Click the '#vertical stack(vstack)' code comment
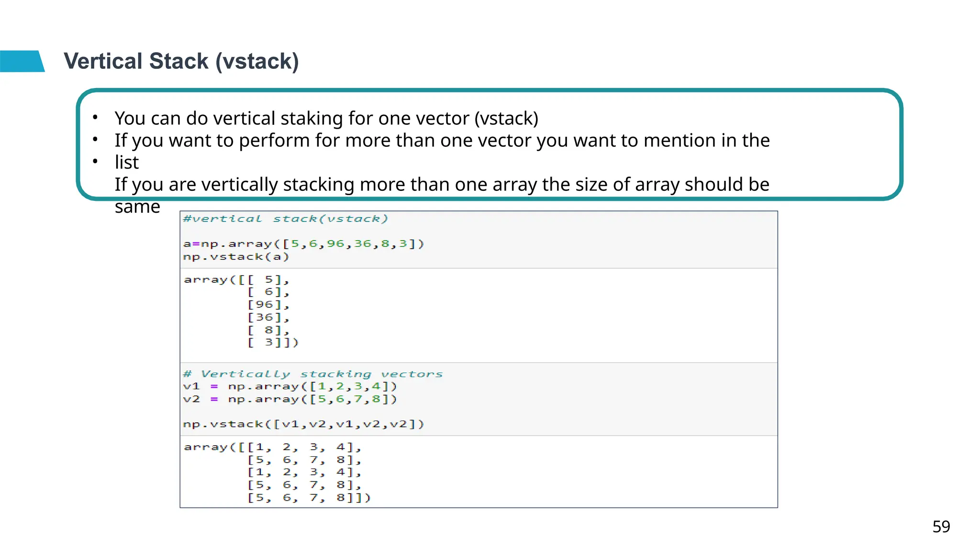Image resolution: width=980 pixels, height=551 pixels. 285,219
